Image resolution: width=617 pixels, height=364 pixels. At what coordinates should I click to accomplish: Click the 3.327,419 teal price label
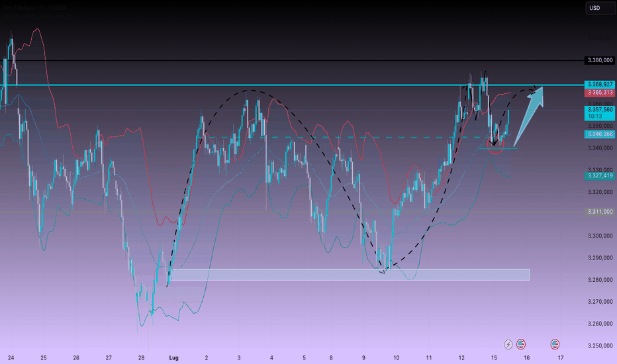click(x=600, y=175)
